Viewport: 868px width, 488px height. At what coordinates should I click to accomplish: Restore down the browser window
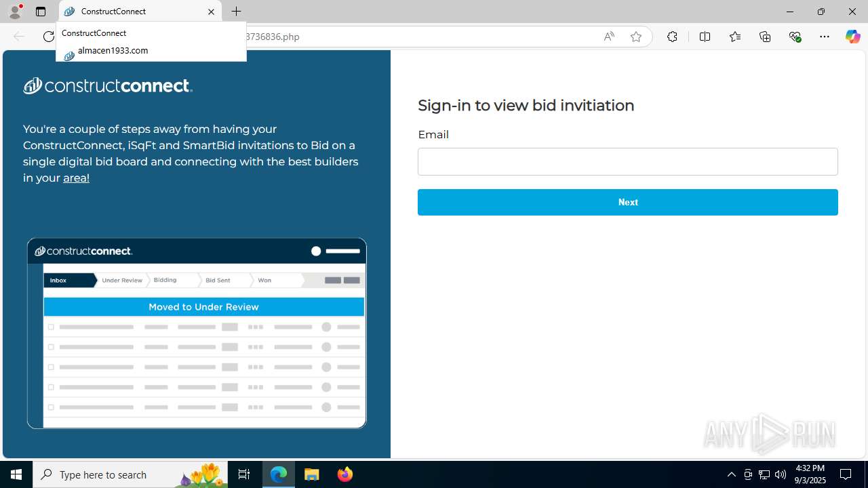(821, 12)
